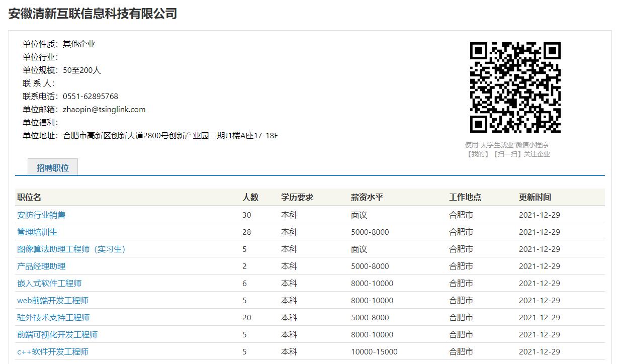View 前端可视化开发工程师 job details
Viewport: 618px width, 364px height.
[x=57, y=335]
